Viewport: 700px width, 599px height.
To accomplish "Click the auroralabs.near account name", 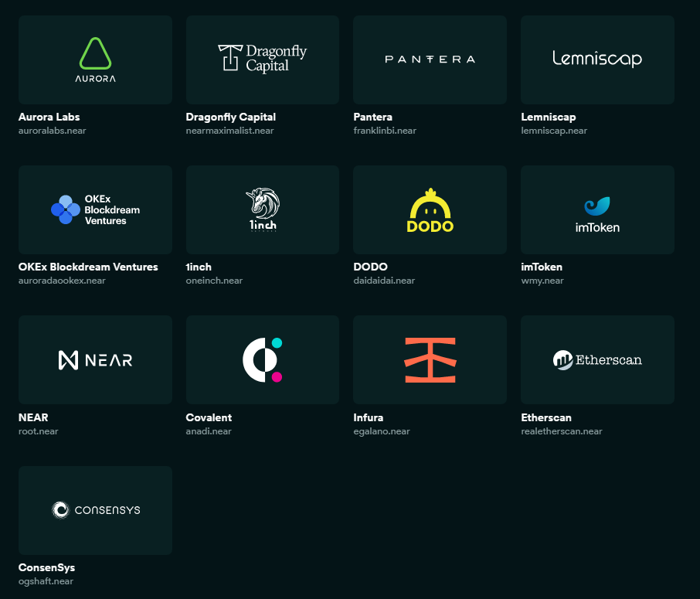I will click(53, 131).
